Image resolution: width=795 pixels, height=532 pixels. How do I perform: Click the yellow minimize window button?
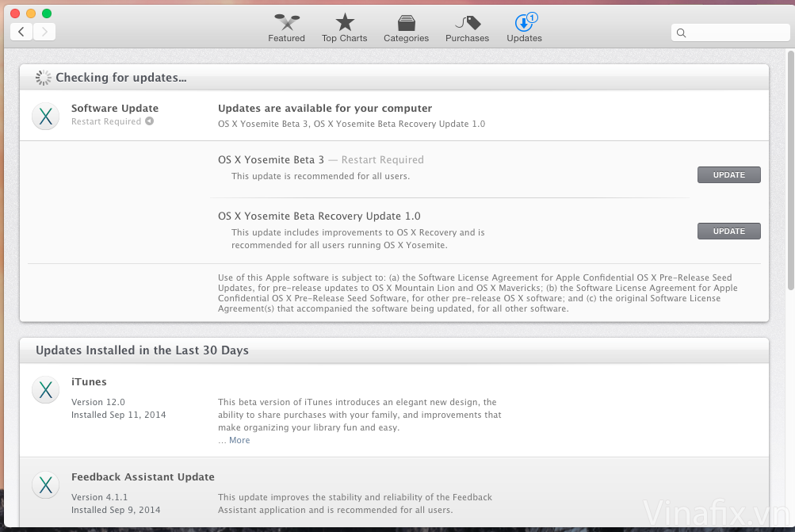point(31,13)
